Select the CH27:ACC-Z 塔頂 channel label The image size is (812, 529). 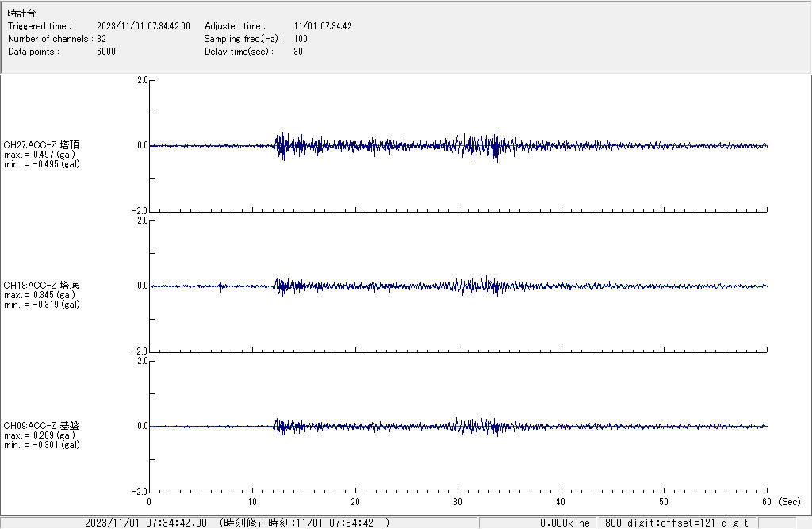click(x=41, y=145)
